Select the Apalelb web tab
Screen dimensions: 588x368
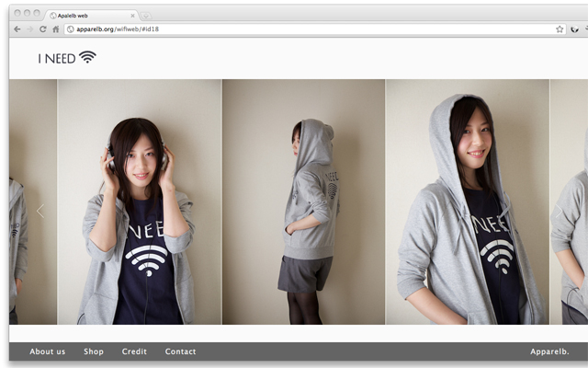point(87,16)
